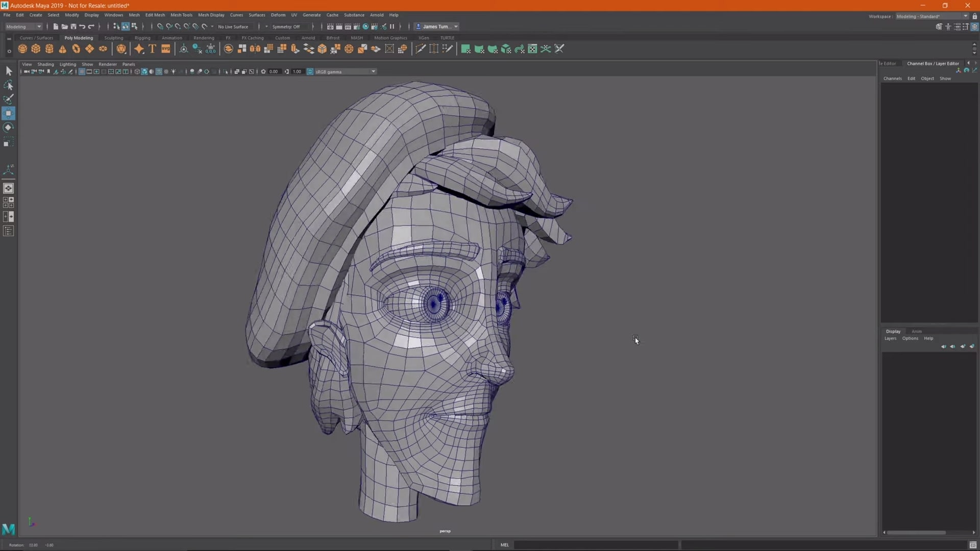The image size is (980, 551).
Task: Activate the Select tool in the toolbox
Action: coord(8,71)
